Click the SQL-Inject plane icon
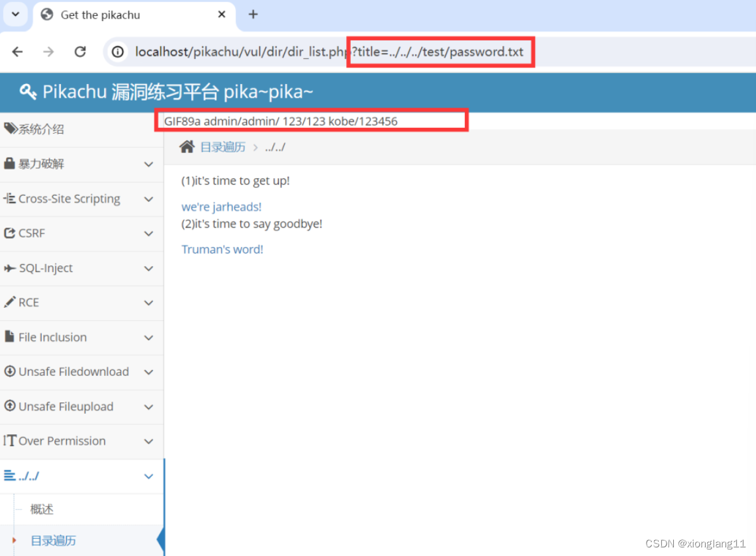This screenshot has height=556, width=756. pos(10,268)
